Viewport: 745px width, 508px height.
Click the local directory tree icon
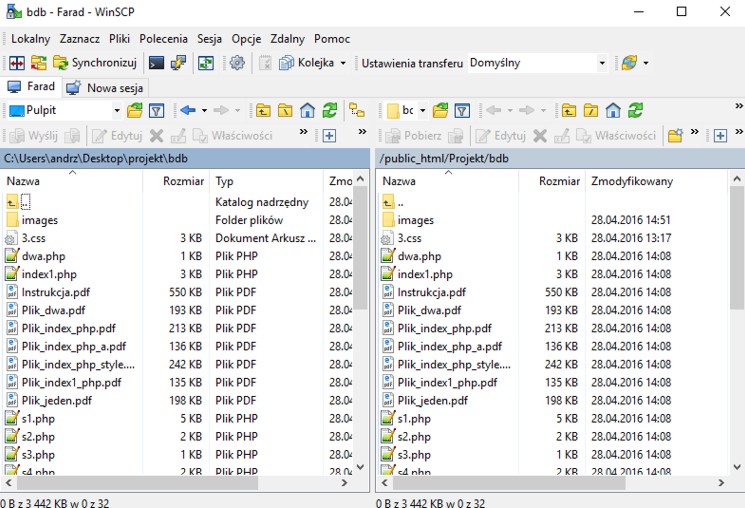pos(357,111)
